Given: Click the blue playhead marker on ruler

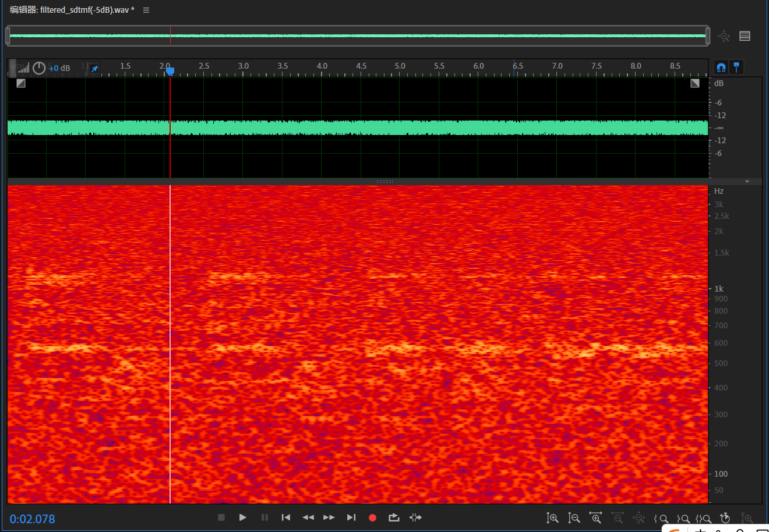Looking at the screenshot, I should (170, 71).
